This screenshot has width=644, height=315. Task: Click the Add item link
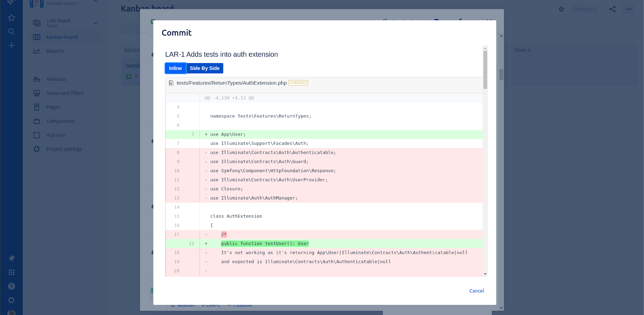[x=56, y=135]
